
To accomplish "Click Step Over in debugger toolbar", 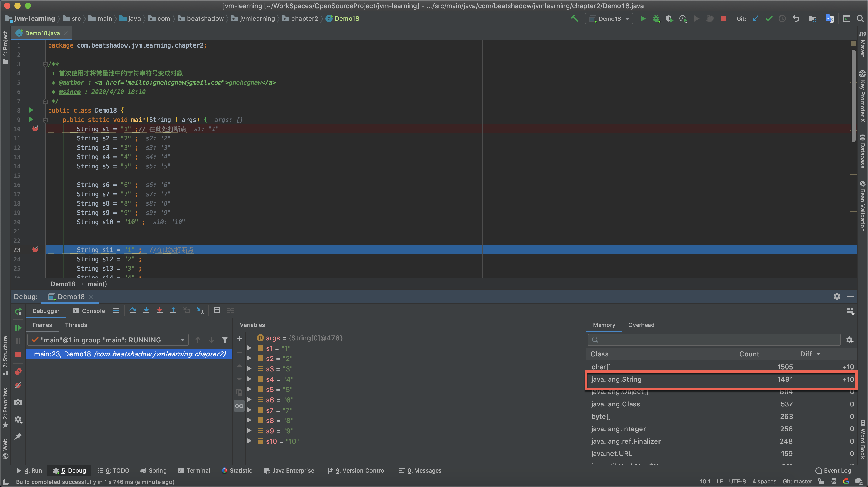I will [133, 311].
